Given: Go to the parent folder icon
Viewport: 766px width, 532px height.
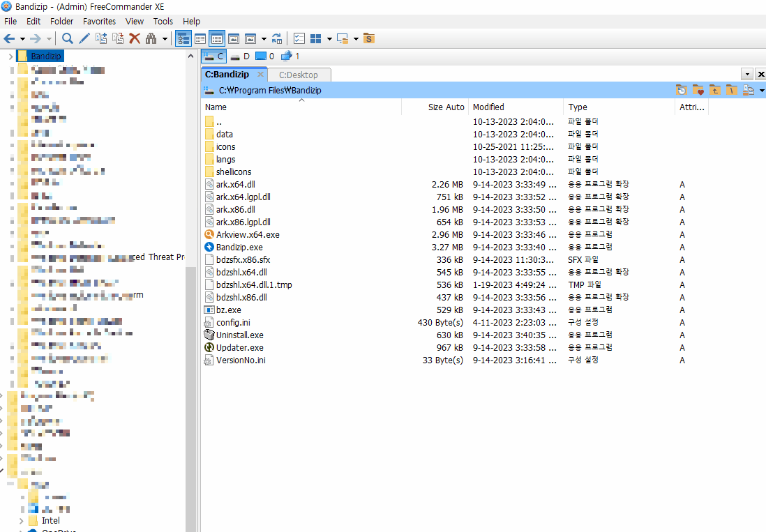Looking at the screenshot, I should coord(714,91).
